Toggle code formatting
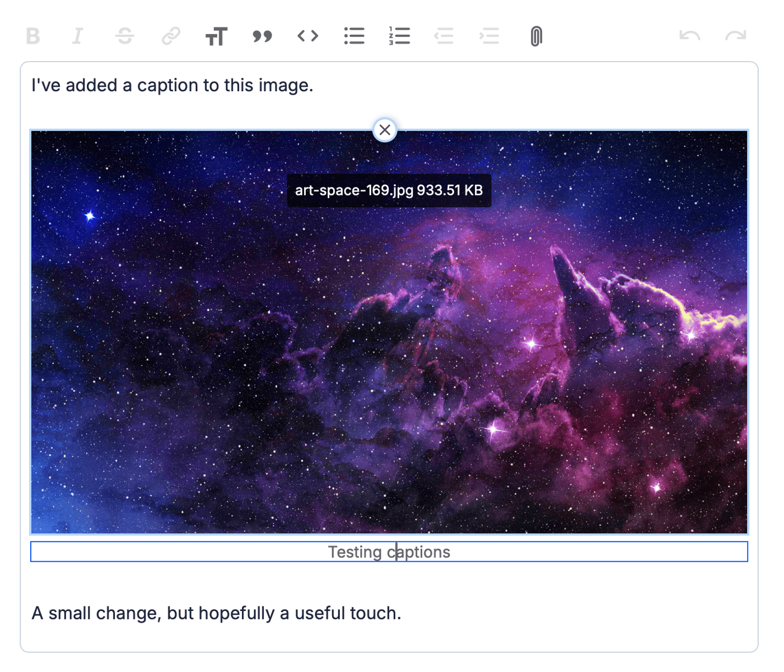Viewport: 784px width, 672px height. tap(308, 36)
